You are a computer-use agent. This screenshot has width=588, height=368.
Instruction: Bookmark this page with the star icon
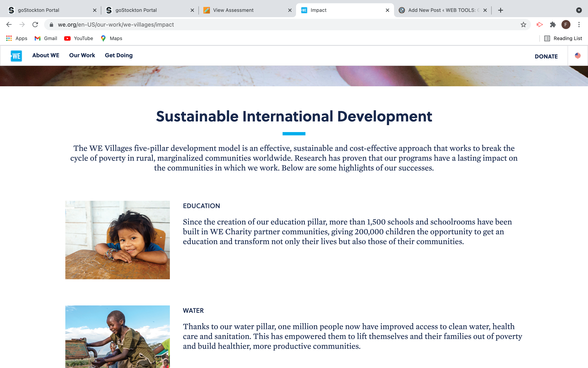tap(523, 25)
